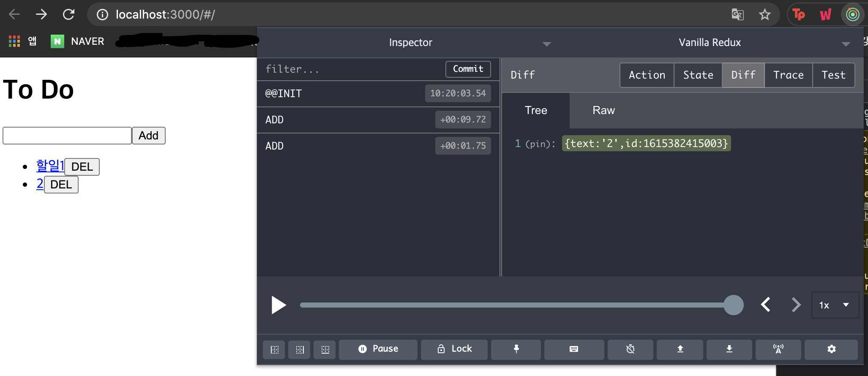Step back to previous action
868x376 pixels.
tap(766, 305)
